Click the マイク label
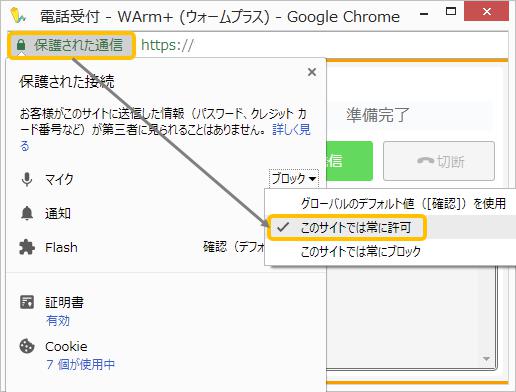 pos(59,179)
